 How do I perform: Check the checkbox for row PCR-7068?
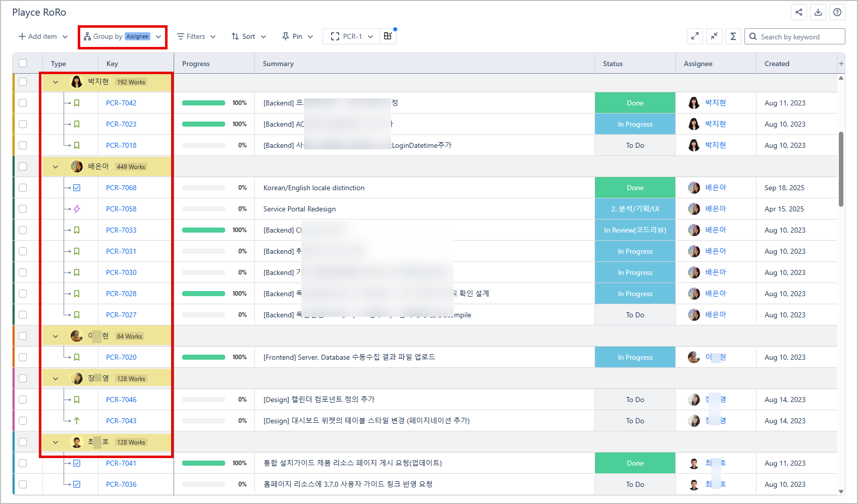point(23,187)
